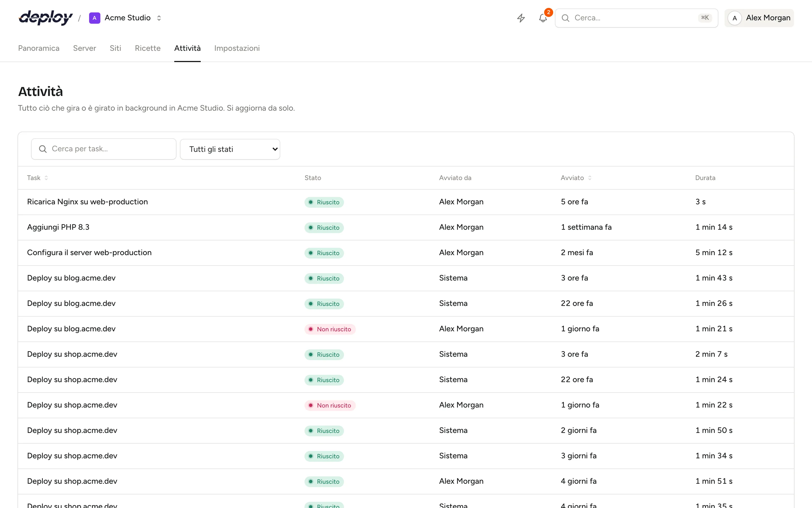Click the sort arrows next to Avviato
This screenshot has height=508, width=812.
click(x=590, y=178)
